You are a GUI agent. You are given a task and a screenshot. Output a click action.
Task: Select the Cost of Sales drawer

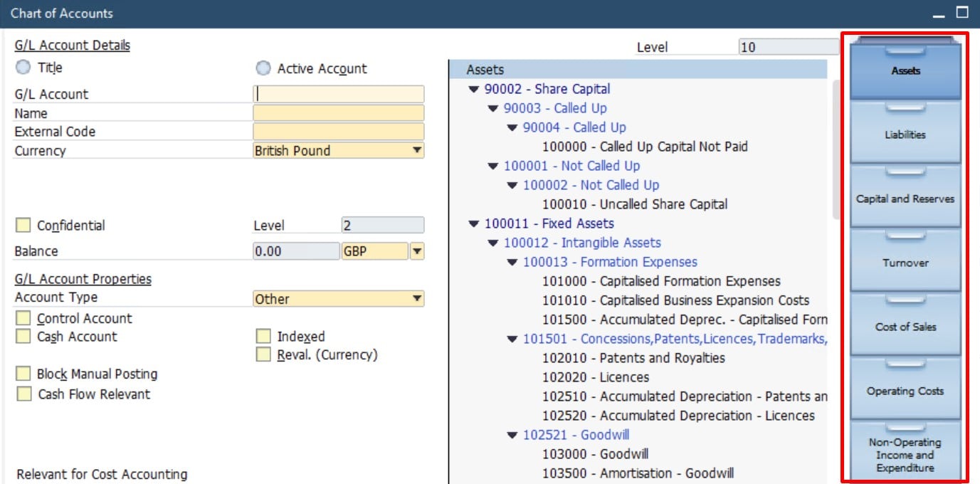pyautogui.click(x=905, y=327)
